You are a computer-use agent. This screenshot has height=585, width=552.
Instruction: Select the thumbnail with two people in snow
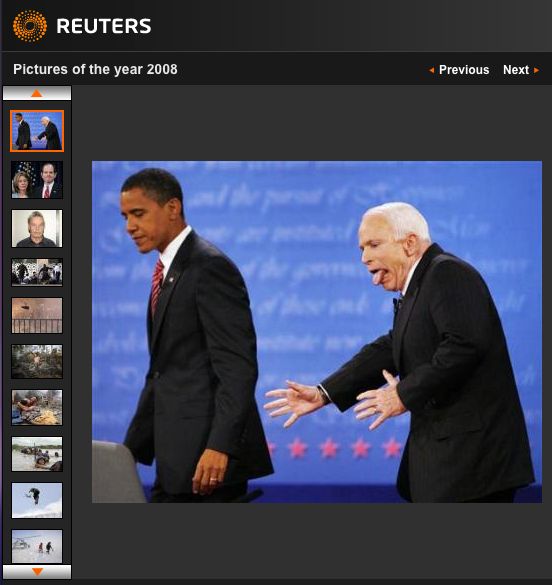tap(37, 546)
